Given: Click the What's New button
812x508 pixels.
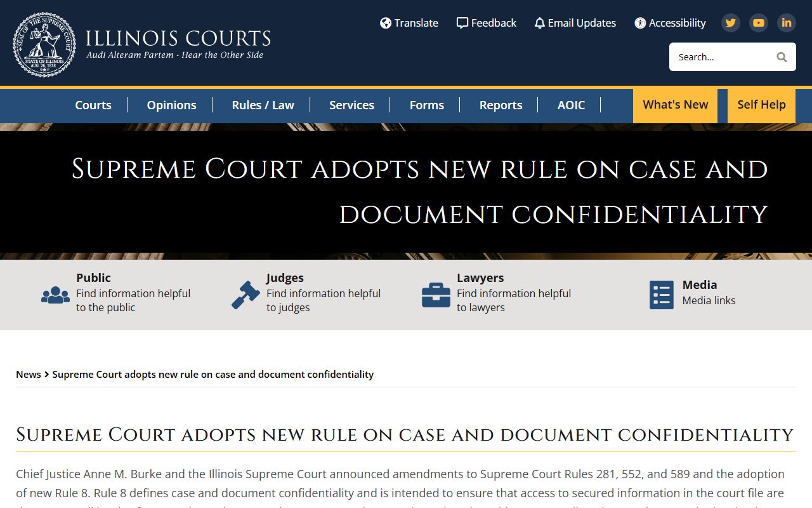Looking at the screenshot, I should [675, 105].
